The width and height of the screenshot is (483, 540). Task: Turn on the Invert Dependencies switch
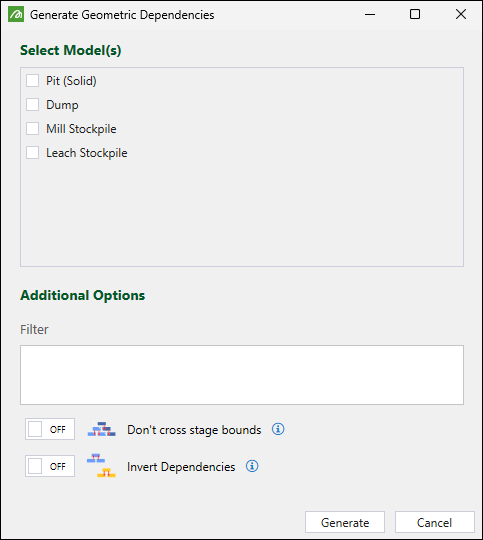pyautogui.click(x=50, y=466)
